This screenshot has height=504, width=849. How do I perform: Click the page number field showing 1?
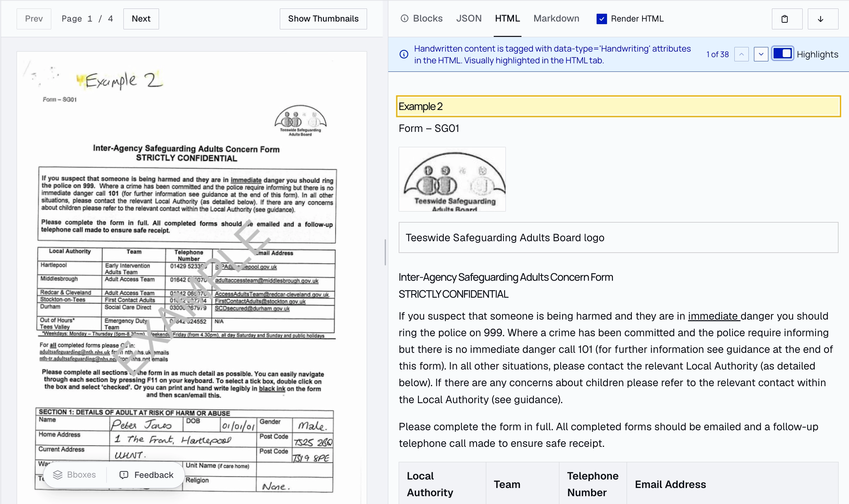(x=90, y=19)
